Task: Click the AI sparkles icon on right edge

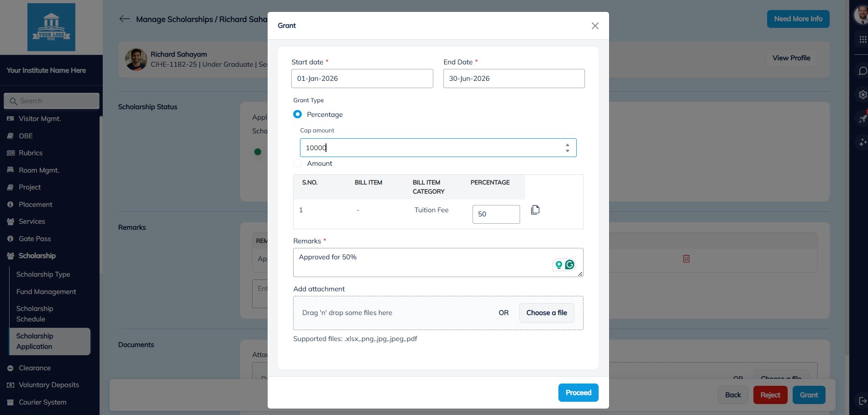Action: coord(862,142)
